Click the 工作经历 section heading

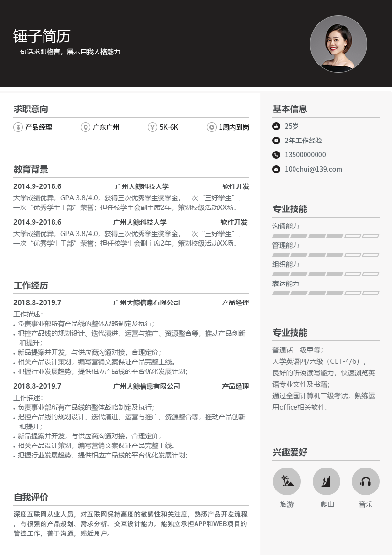pos(31,285)
